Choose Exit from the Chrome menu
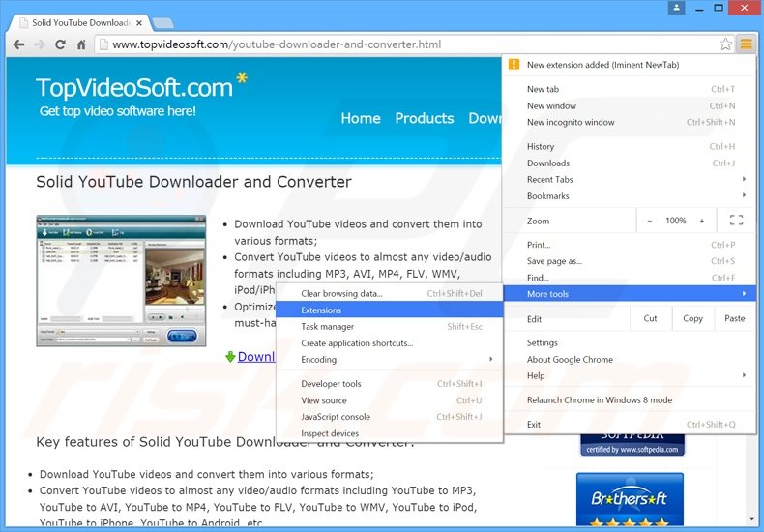The width and height of the screenshot is (764, 532). click(x=630, y=425)
